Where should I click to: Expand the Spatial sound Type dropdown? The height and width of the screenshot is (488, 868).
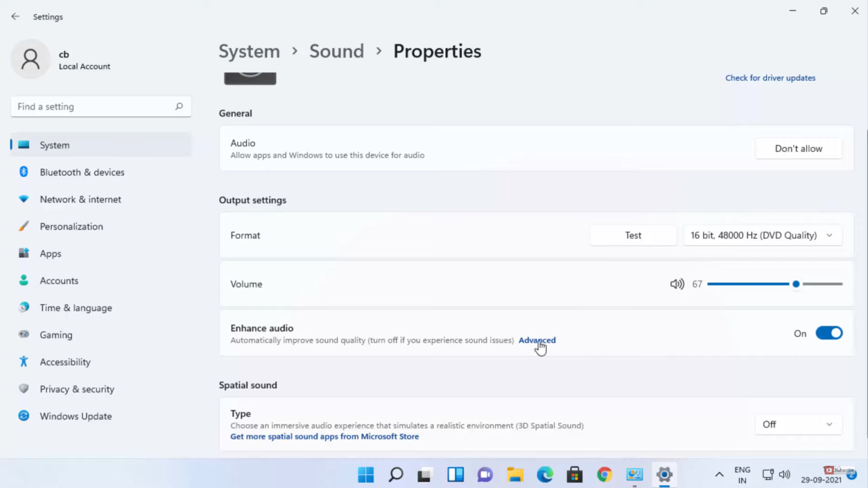797,424
